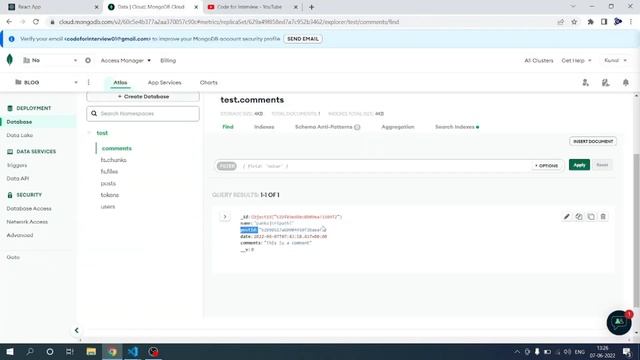The width and height of the screenshot is (640, 360).
Task: Switch to the React App browser tab
Action: [53, 7]
